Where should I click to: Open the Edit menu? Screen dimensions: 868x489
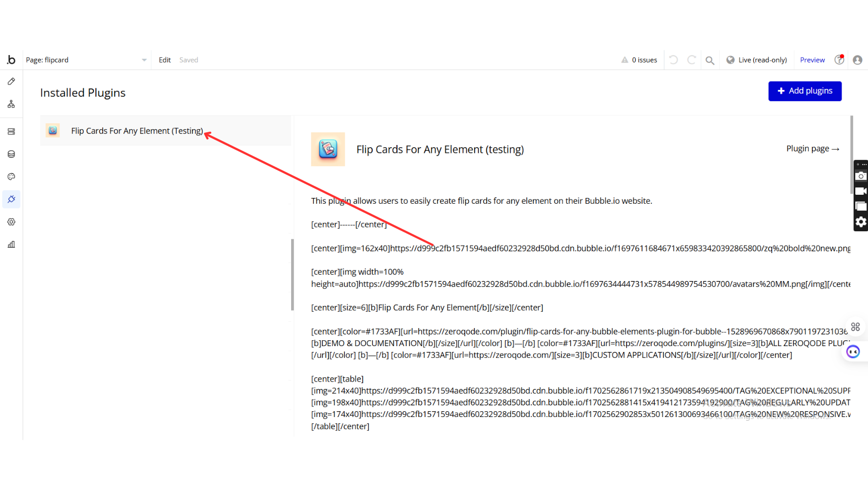[x=165, y=60]
